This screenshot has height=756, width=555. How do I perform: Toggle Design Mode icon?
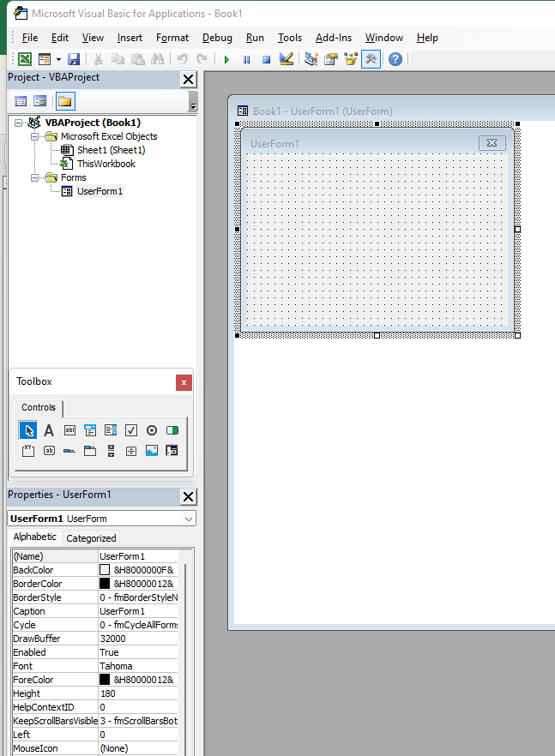pyautogui.click(x=287, y=59)
